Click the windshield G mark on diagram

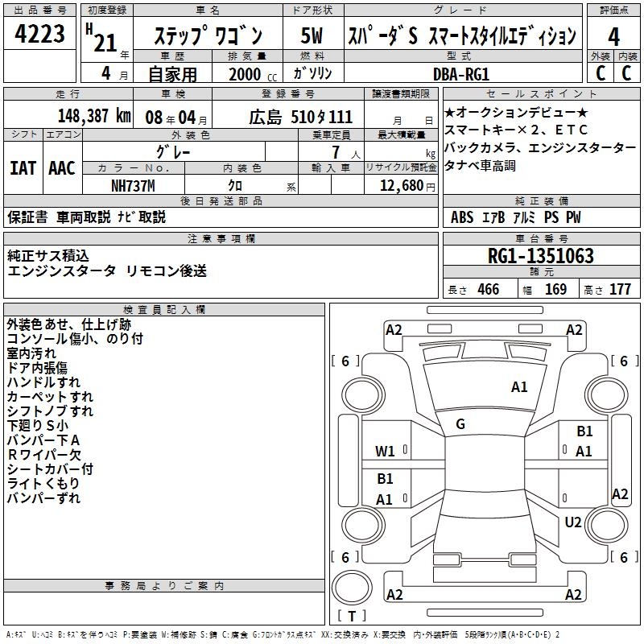click(460, 424)
